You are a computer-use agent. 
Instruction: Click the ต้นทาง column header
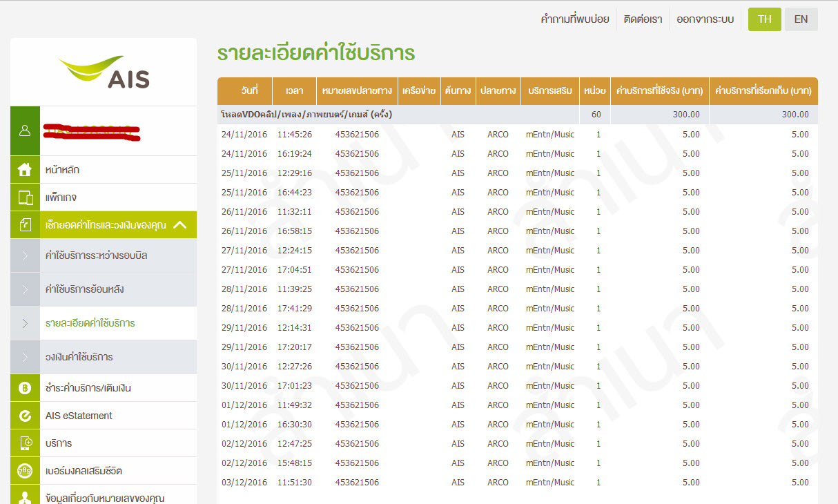(458, 91)
